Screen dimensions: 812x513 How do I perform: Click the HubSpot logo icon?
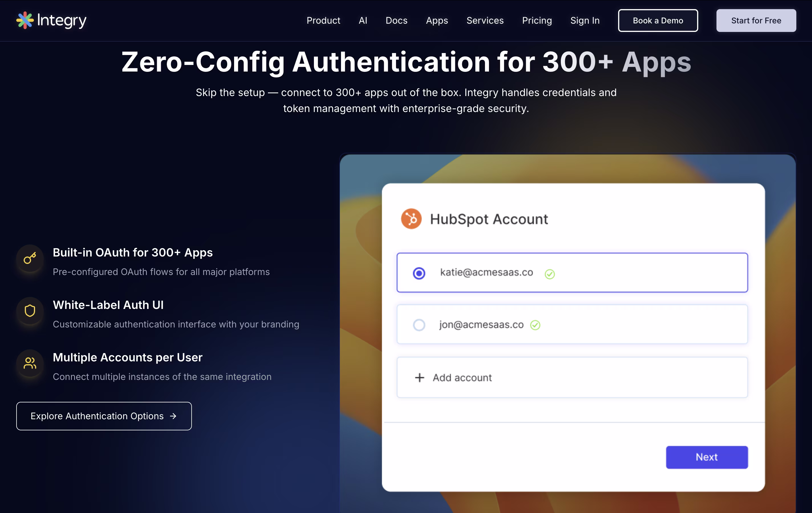pos(411,219)
